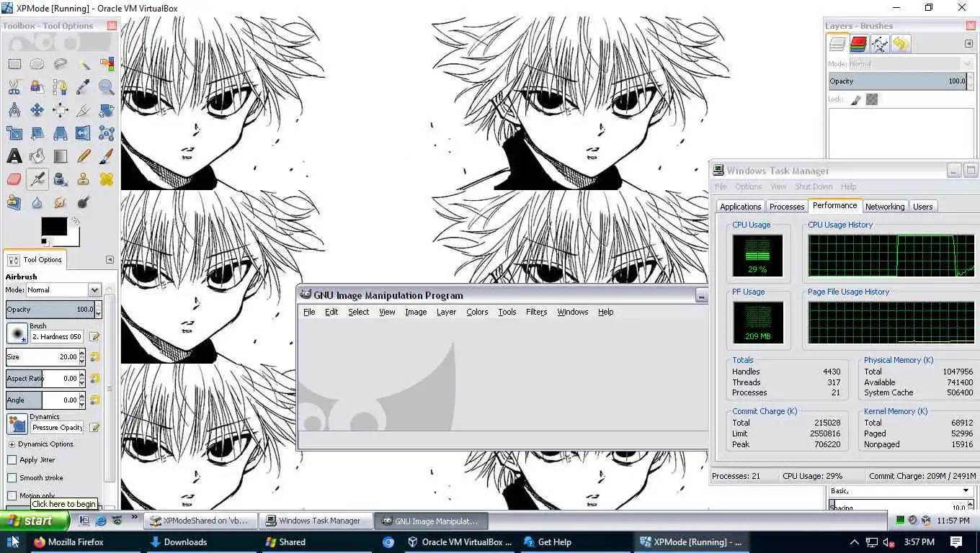Select the Paintbrush tool

(107, 156)
